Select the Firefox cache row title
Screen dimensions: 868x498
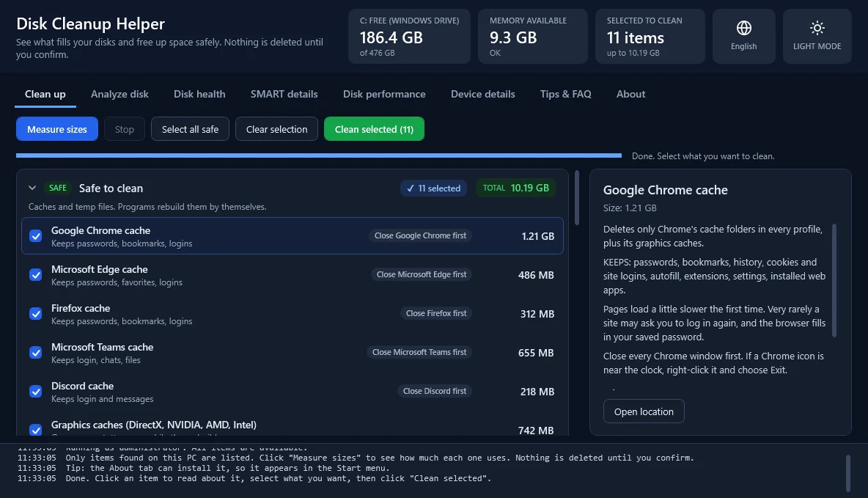pos(81,309)
